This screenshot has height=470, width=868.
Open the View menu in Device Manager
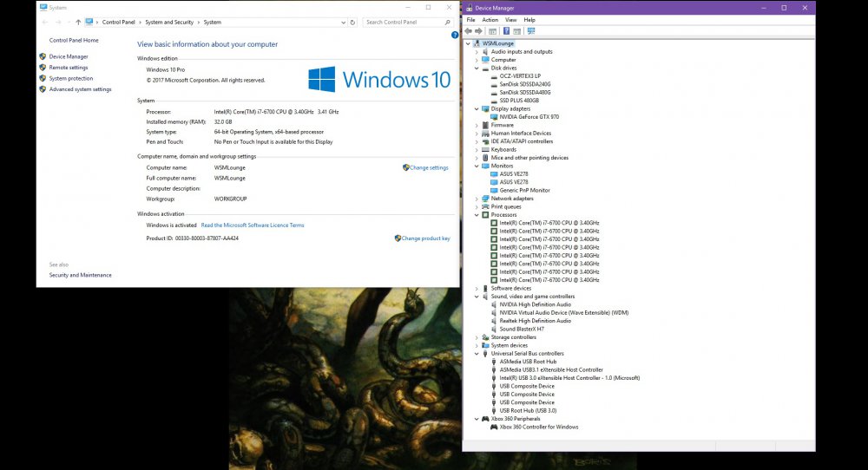(x=510, y=19)
